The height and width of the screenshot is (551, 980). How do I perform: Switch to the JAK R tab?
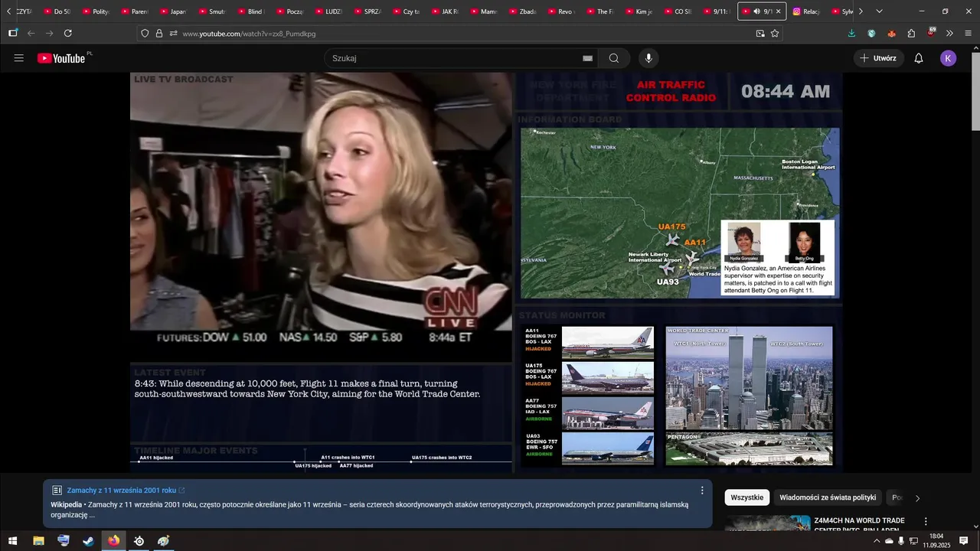tap(446, 11)
